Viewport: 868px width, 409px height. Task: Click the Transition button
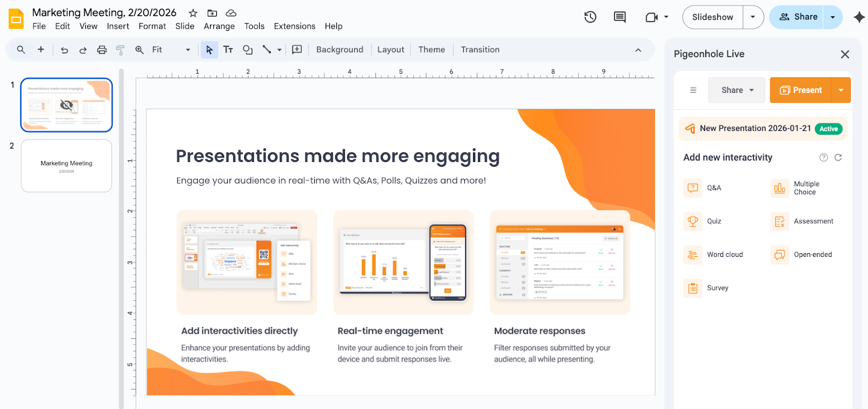coord(480,50)
